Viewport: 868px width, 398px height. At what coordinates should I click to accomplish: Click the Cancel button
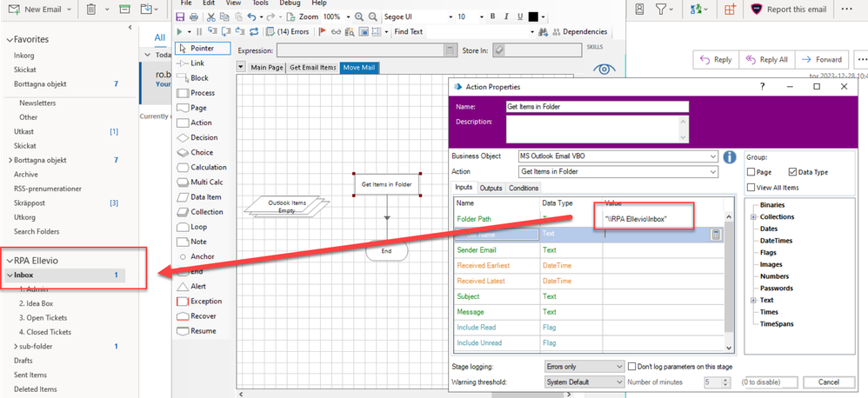(x=829, y=382)
